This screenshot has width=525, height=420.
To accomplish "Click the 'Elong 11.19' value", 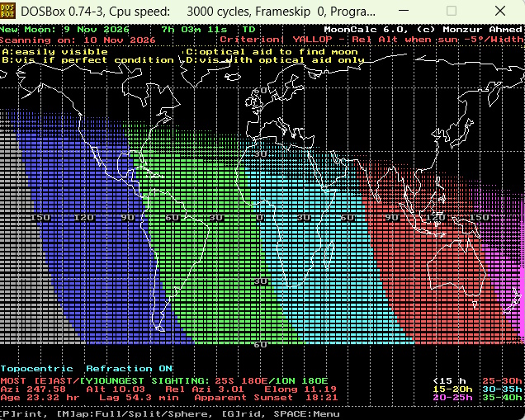I will (x=300, y=389).
